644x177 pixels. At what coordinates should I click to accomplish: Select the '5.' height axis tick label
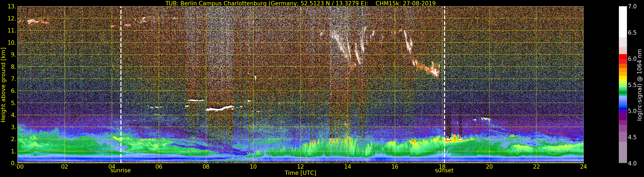click(x=13, y=103)
